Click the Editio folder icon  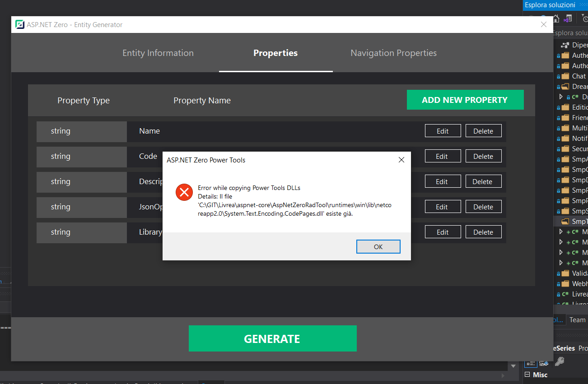[565, 107]
